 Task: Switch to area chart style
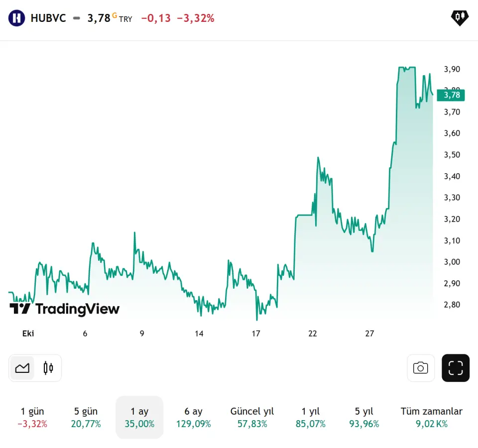coord(22,368)
